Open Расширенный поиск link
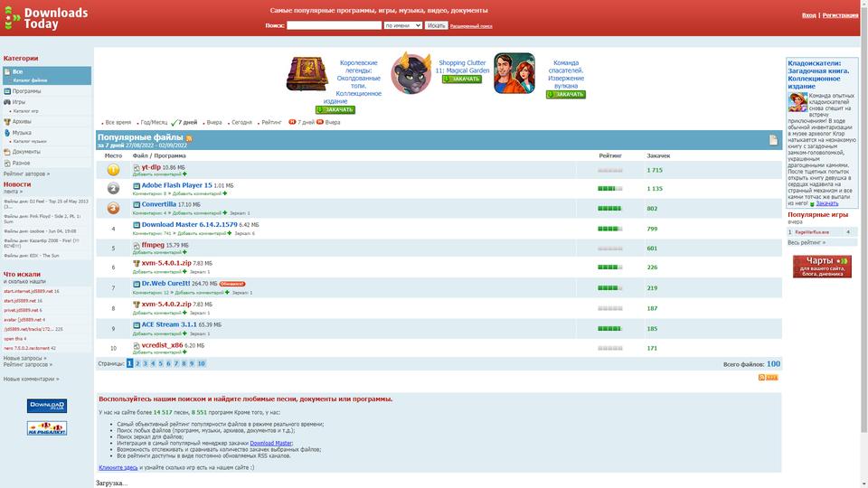 471,26
